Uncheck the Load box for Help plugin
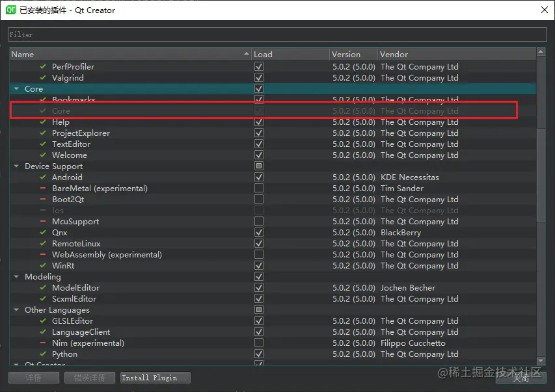 (x=259, y=122)
